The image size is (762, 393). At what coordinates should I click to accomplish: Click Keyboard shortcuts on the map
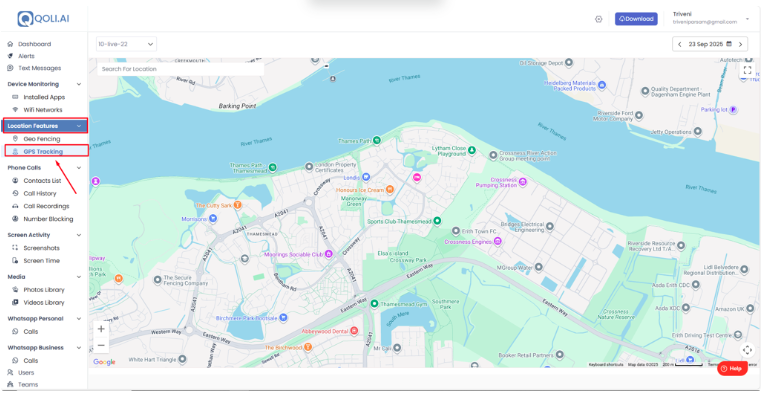point(606,364)
